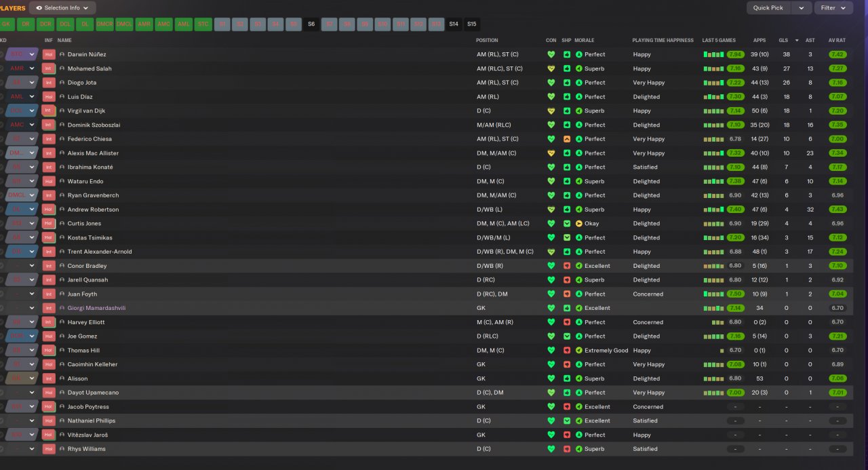Click Conor Bradley's red sharpness icon
Viewport: 868px width, 470px height.
pyautogui.click(x=567, y=266)
